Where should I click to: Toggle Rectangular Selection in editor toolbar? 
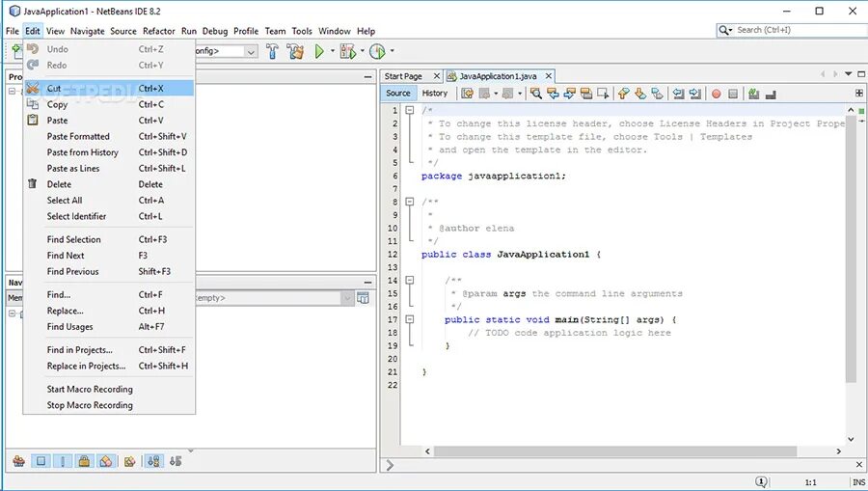pyautogui.click(x=603, y=94)
